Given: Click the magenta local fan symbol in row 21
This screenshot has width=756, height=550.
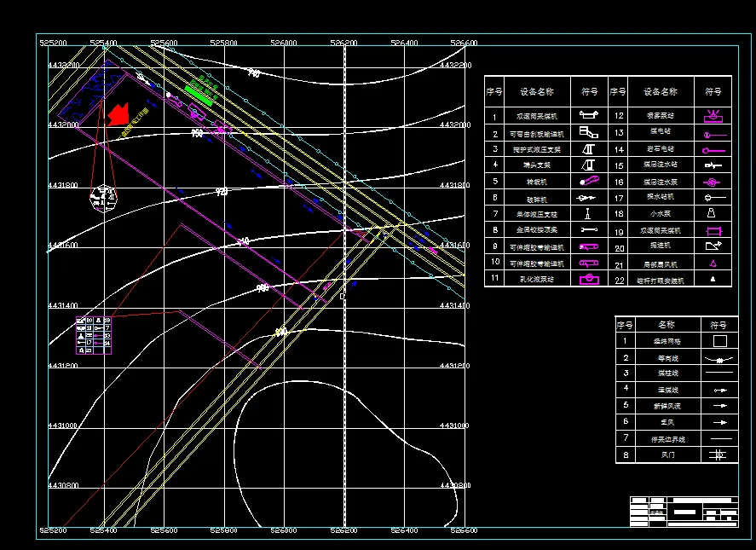Looking at the screenshot, I should point(713,263).
